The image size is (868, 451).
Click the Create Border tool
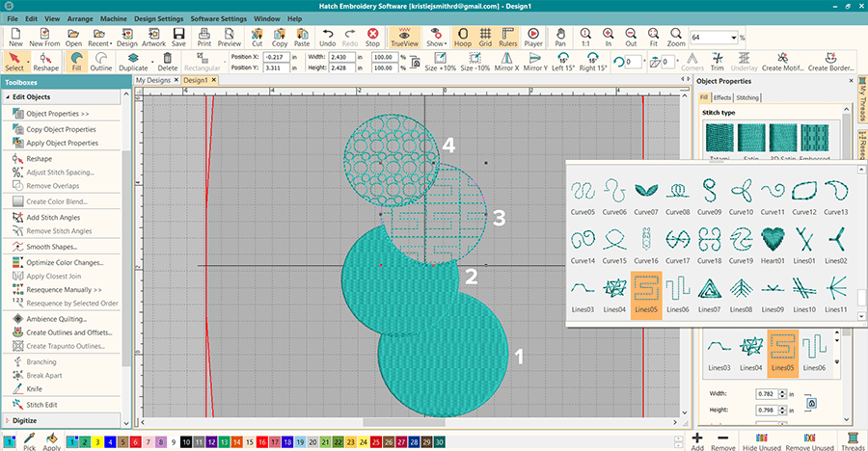pyautogui.click(x=829, y=59)
